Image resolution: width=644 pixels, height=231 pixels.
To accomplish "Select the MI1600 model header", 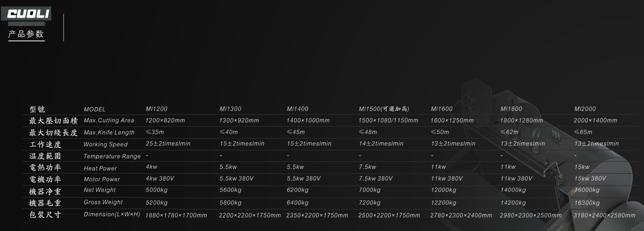I will 442,109.
